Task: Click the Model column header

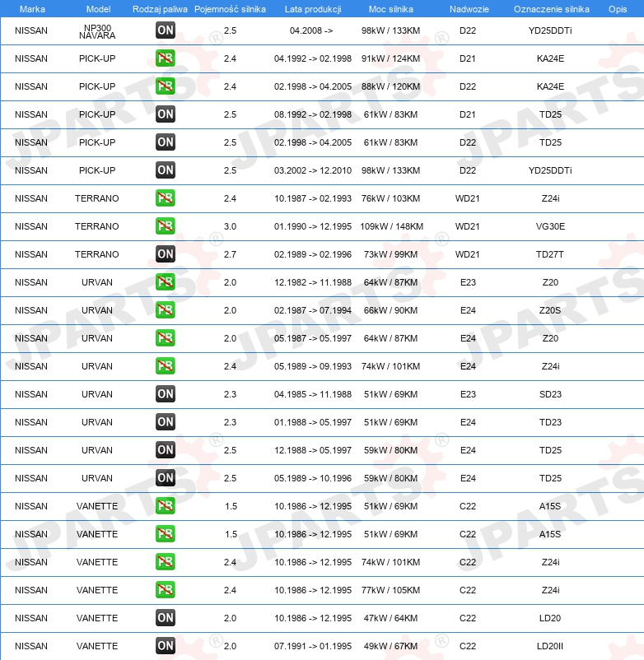Action: coord(98,9)
